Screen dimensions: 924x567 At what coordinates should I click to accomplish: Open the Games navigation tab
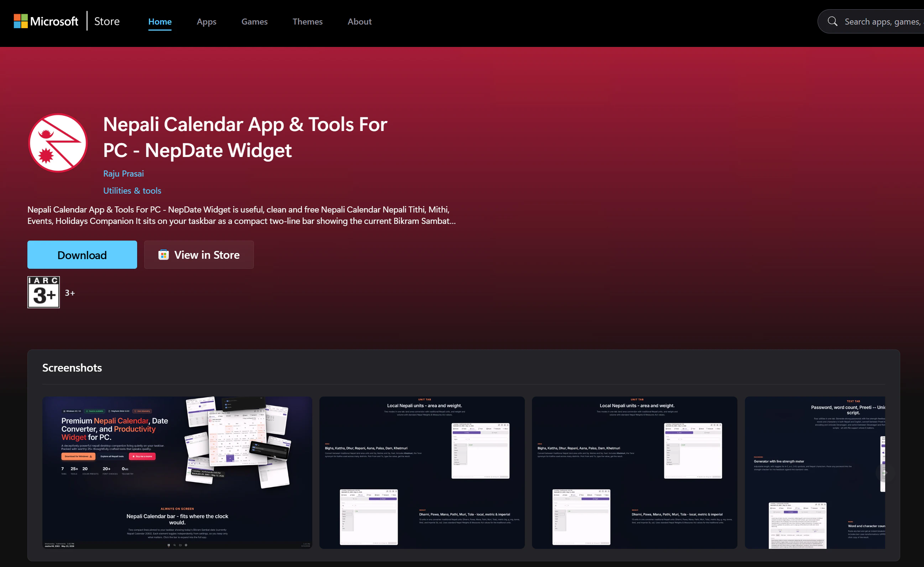coord(254,22)
